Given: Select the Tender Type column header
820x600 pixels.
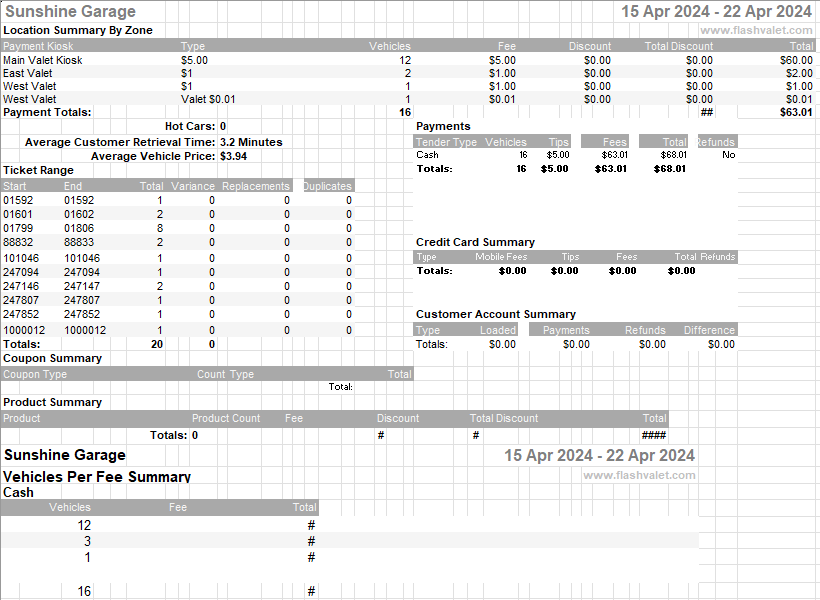Looking at the screenshot, I should [x=446, y=142].
